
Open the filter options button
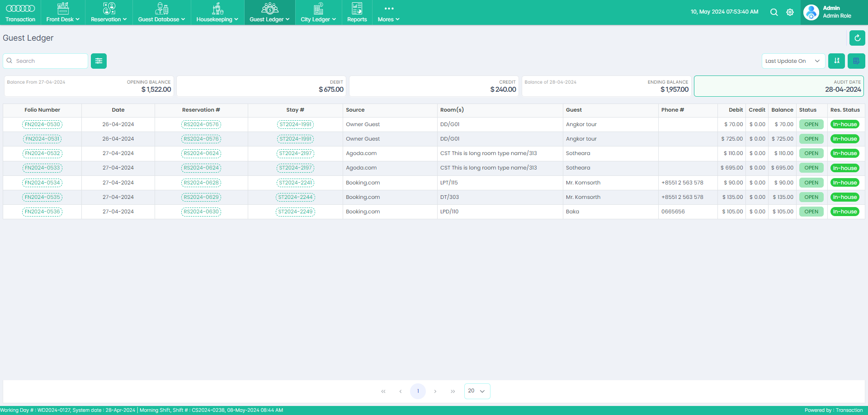coord(99,61)
